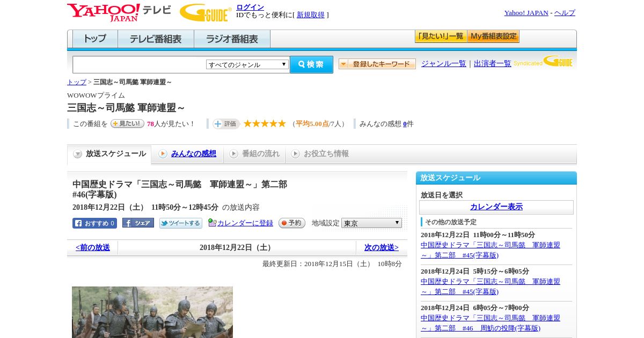Add show with 見たい! button

point(127,123)
